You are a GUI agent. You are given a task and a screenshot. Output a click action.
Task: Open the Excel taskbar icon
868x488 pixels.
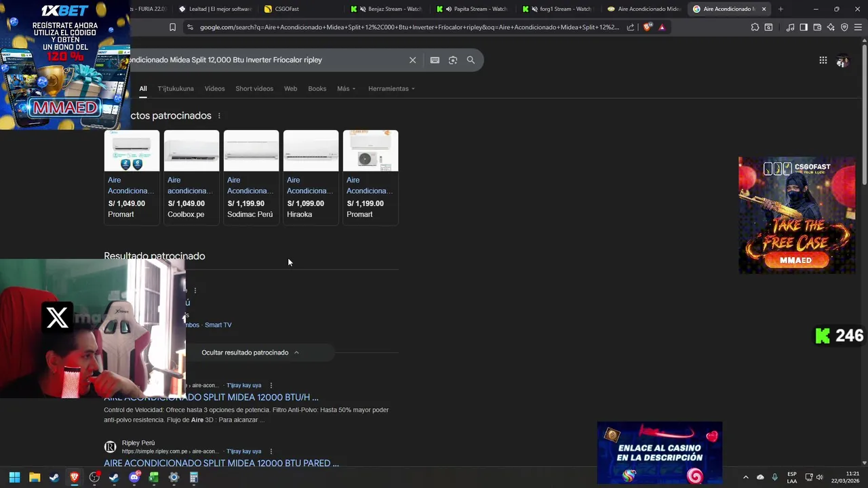coord(154,477)
